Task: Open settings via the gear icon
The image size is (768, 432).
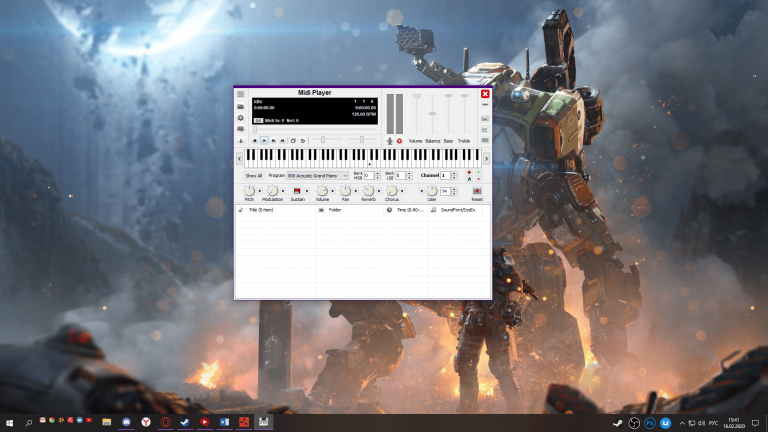Action: [x=240, y=118]
